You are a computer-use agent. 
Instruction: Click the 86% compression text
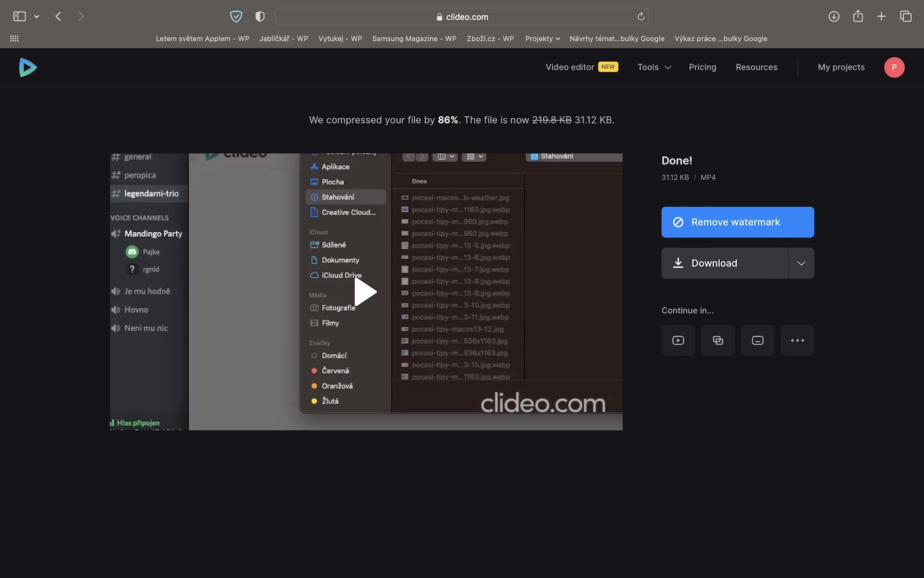pos(448,120)
